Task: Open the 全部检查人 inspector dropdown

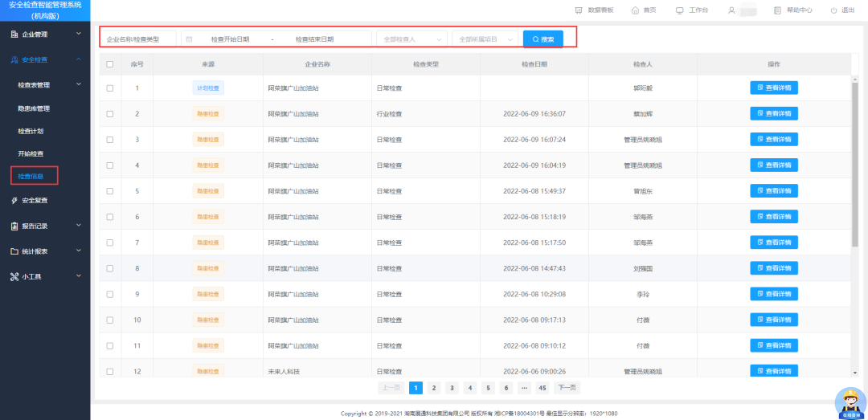Action: pyautogui.click(x=411, y=39)
